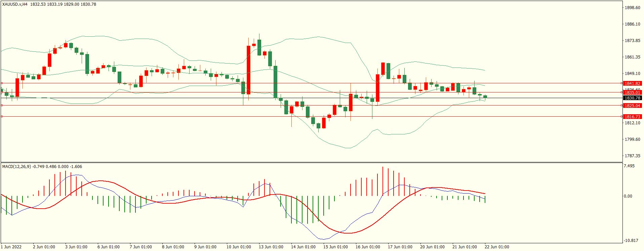This screenshot has height=251, width=644.
Task: Click the 1873.85 price axis value
Action: click(632, 41)
